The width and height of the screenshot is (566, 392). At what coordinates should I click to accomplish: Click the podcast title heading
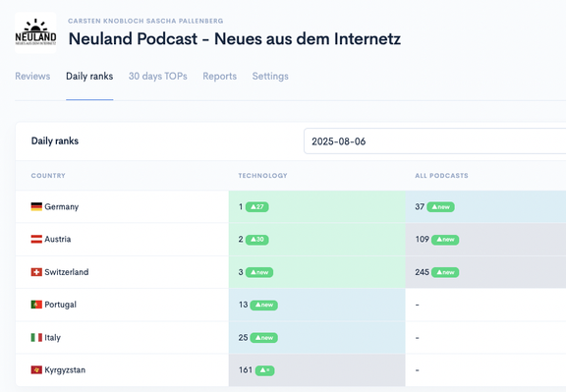coord(235,39)
